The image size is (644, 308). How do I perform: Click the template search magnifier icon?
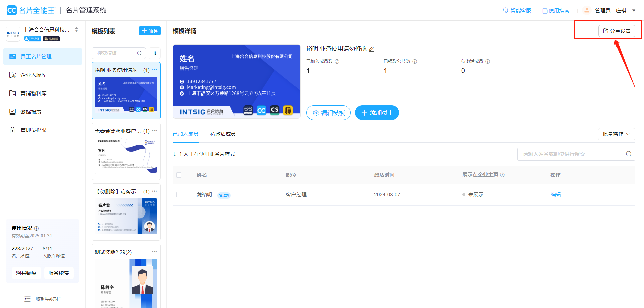pyautogui.click(x=139, y=53)
